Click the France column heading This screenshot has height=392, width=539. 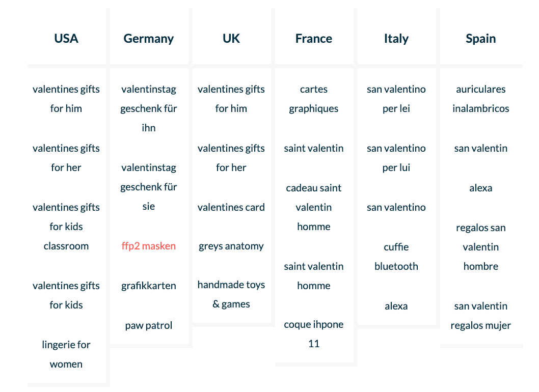314,39
